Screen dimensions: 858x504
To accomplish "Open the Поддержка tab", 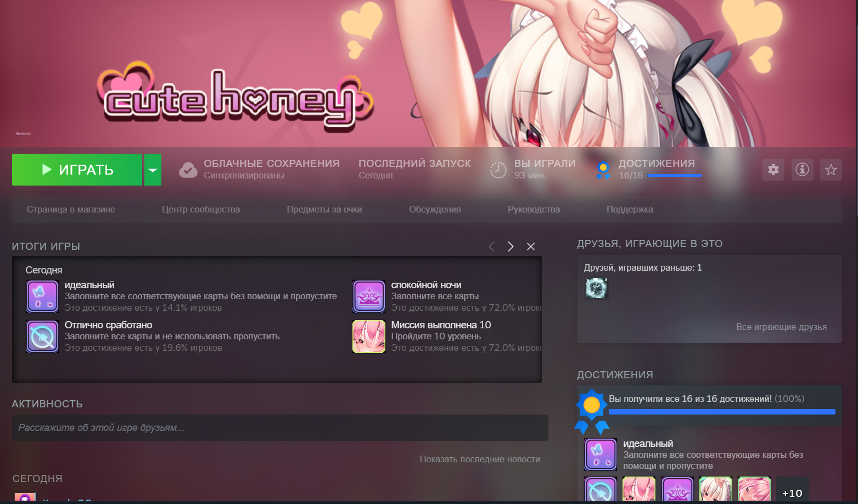I will click(630, 210).
